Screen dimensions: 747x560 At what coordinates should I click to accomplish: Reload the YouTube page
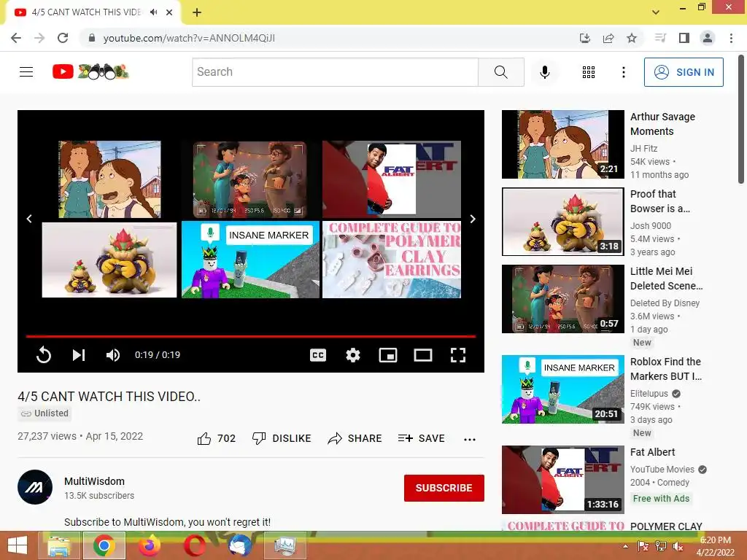pos(63,38)
